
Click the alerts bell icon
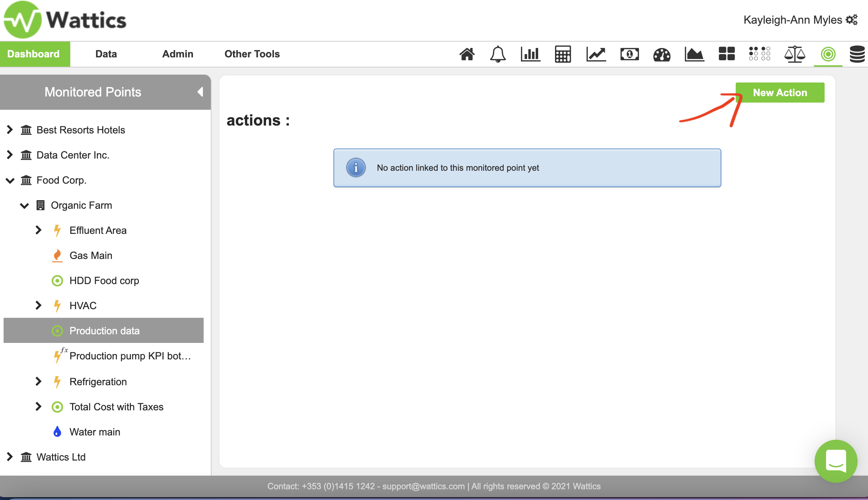point(498,54)
